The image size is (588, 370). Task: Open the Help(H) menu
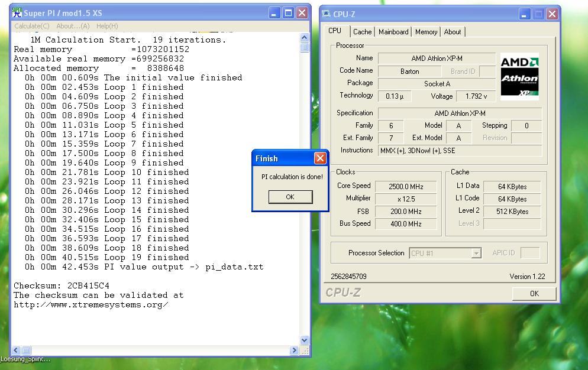tap(107, 26)
